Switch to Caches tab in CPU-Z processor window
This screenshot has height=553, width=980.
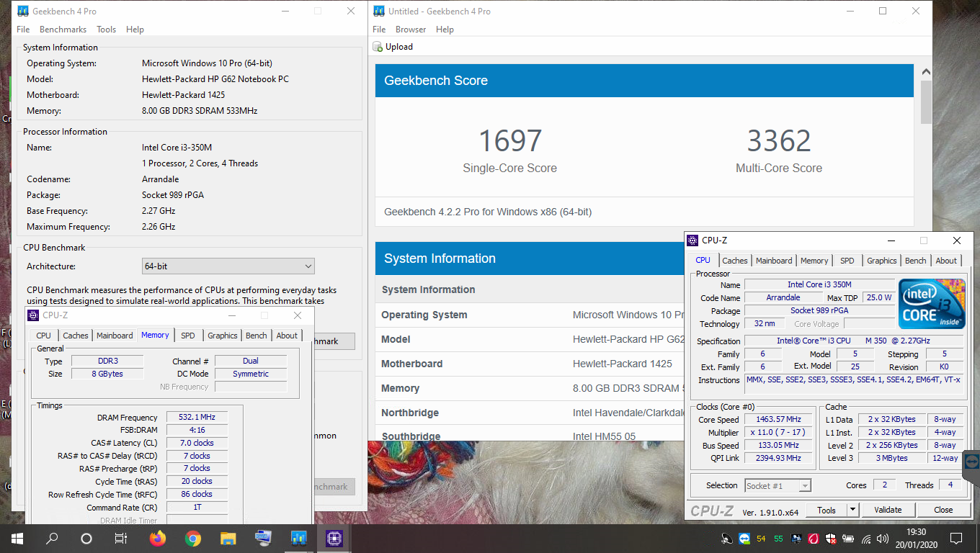(x=735, y=261)
